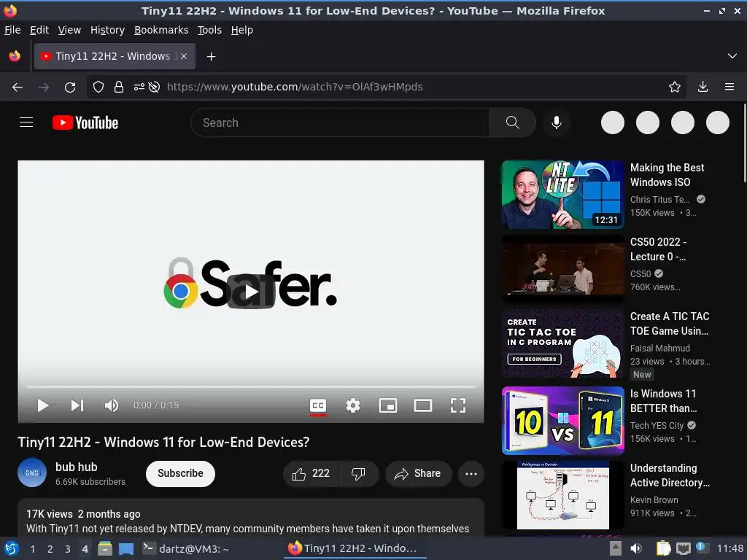Open the Help menu
747x560 pixels.
(x=242, y=30)
